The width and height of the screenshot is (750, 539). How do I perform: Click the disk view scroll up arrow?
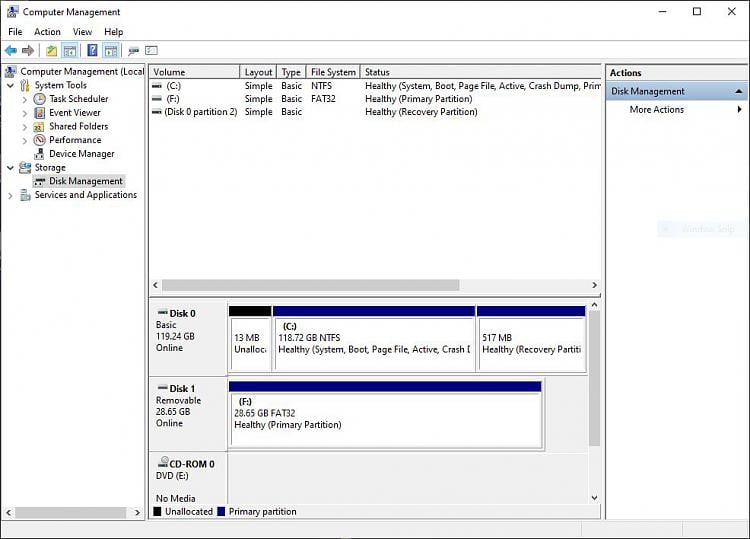click(594, 305)
